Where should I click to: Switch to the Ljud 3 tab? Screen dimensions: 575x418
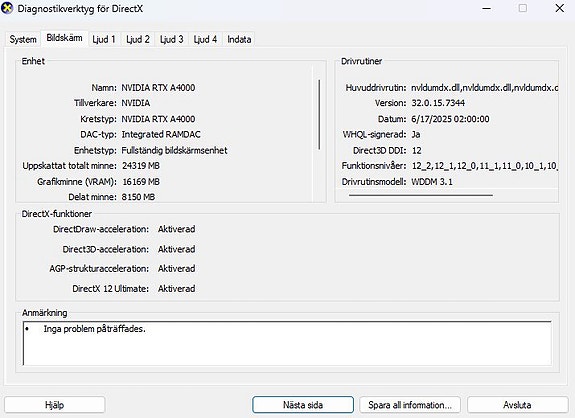(171, 39)
